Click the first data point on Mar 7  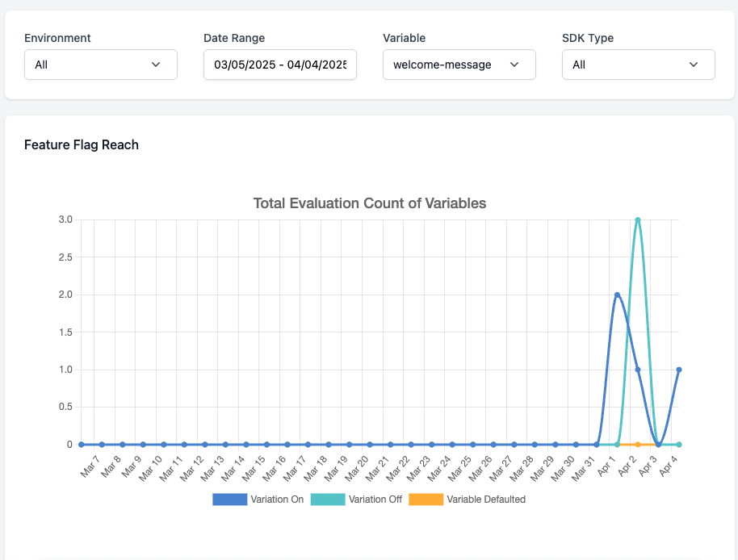(x=82, y=445)
